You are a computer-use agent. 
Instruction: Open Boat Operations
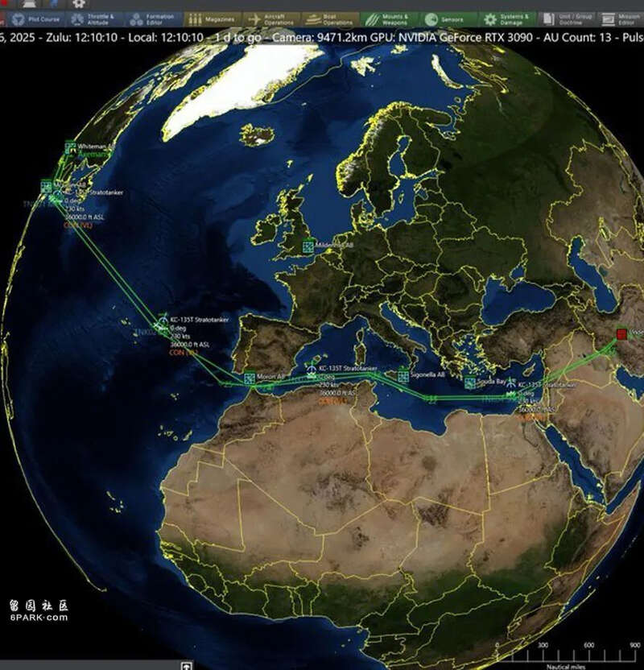click(330, 19)
